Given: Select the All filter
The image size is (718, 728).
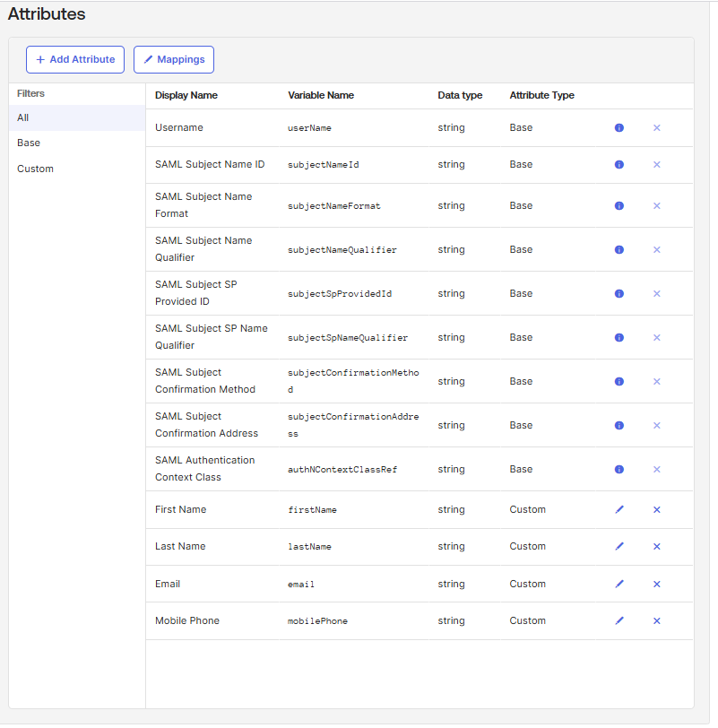Looking at the screenshot, I should 77,118.
